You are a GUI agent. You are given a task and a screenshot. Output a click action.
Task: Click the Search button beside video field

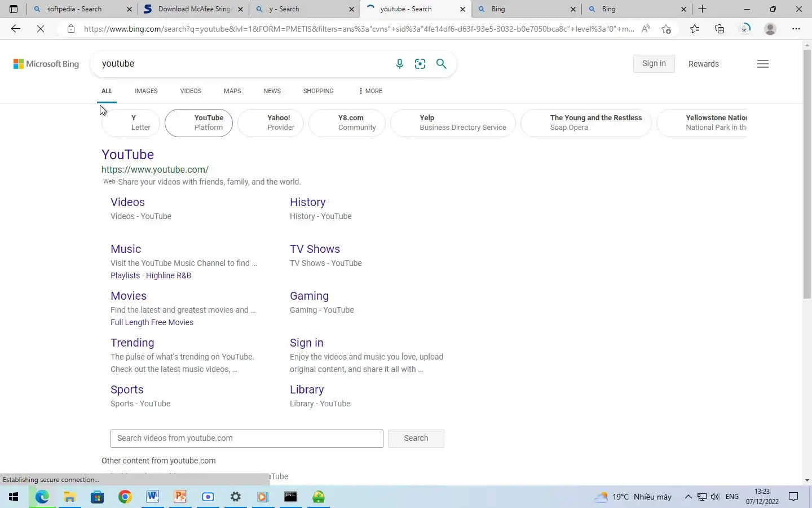[x=416, y=439]
